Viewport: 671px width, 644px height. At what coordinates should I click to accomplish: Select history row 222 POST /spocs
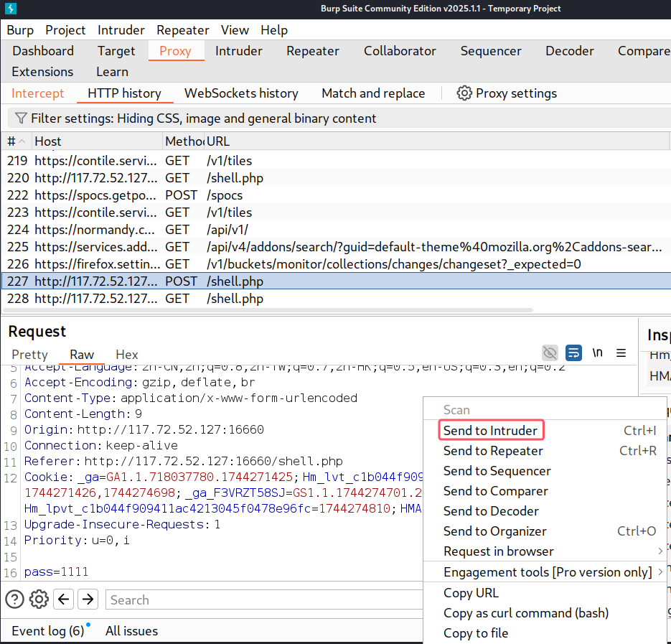337,195
